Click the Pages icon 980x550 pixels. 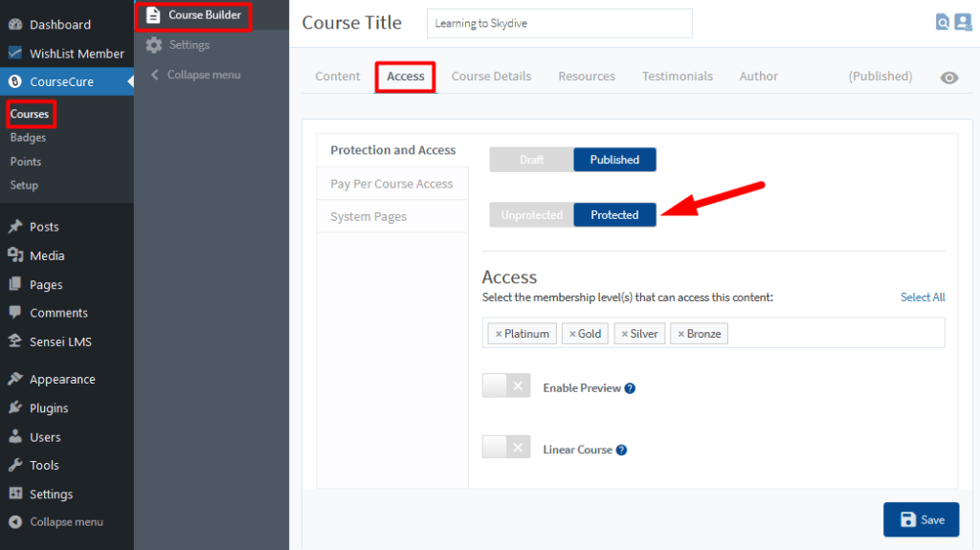point(15,284)
